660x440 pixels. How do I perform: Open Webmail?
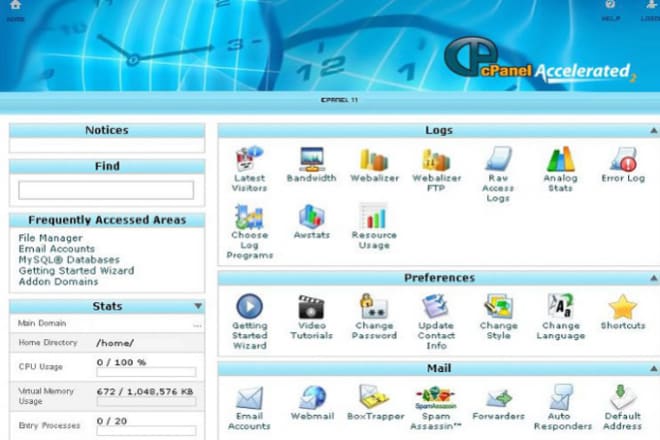pos(312,402)
